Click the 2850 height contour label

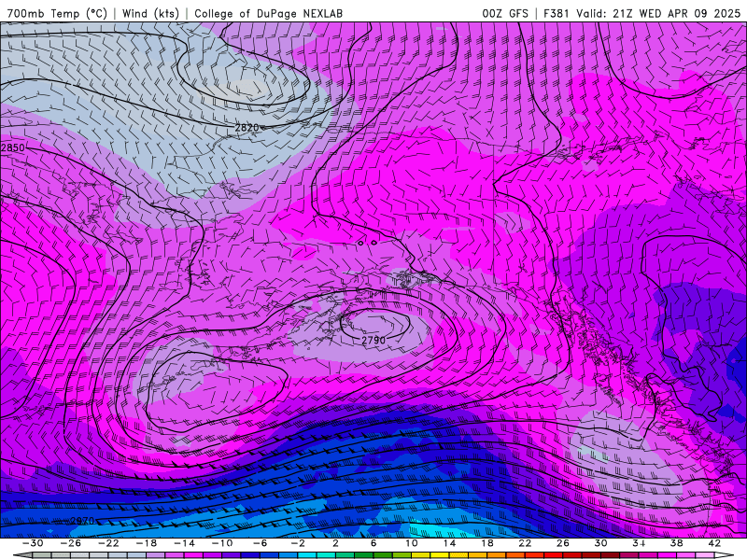(13, 147)
